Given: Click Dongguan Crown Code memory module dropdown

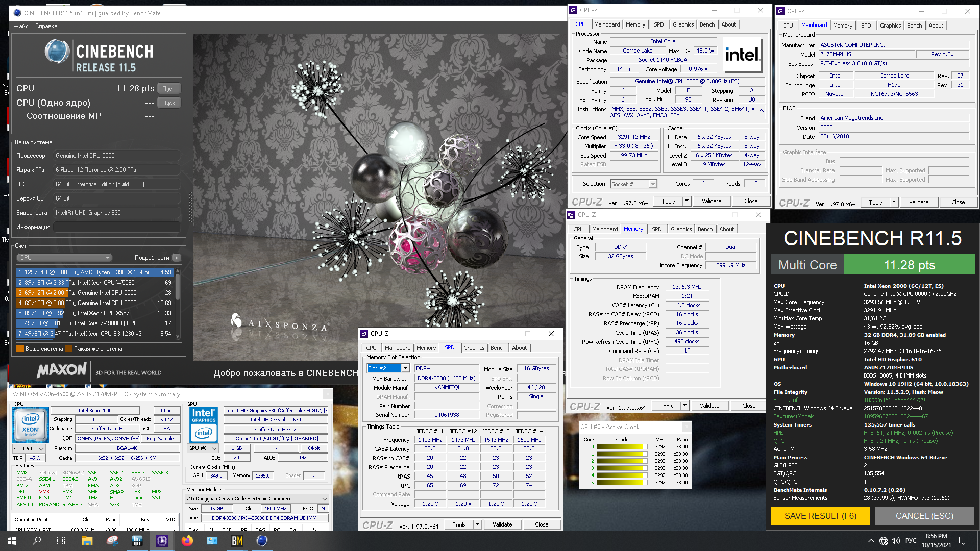Looking at the screenshot, I should coord(257,498).
